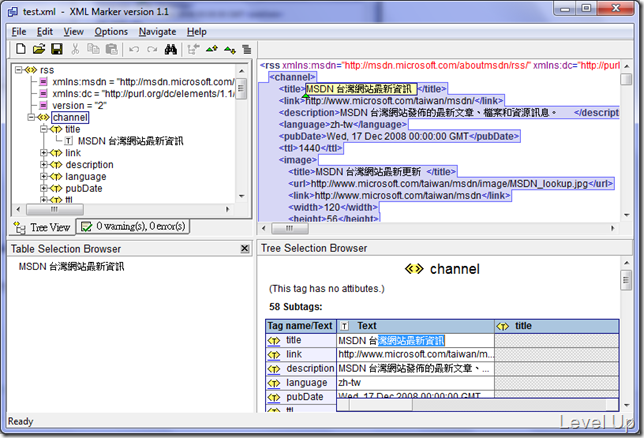Open the Options menu
This screenshot has width=644, height=438.
111,32
